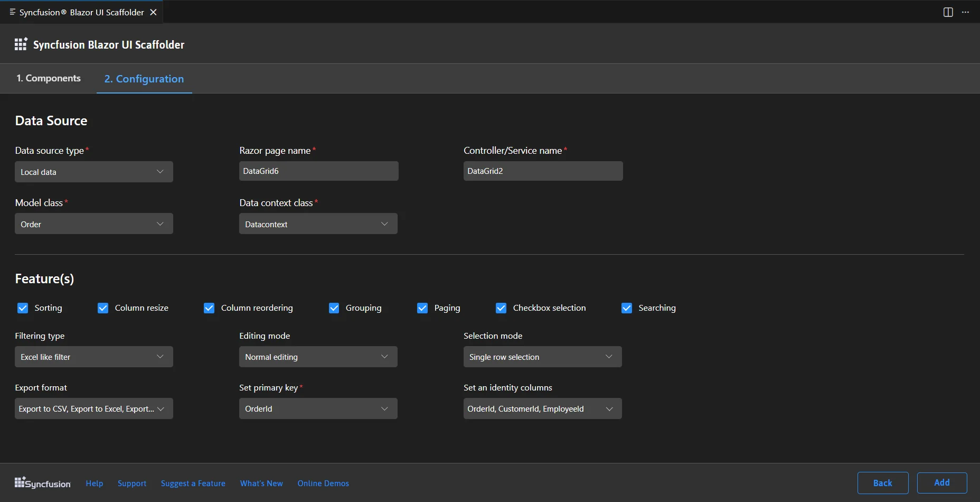Open the Filtering type dropdown
This screenshot has width=980, height=502.
93,357
